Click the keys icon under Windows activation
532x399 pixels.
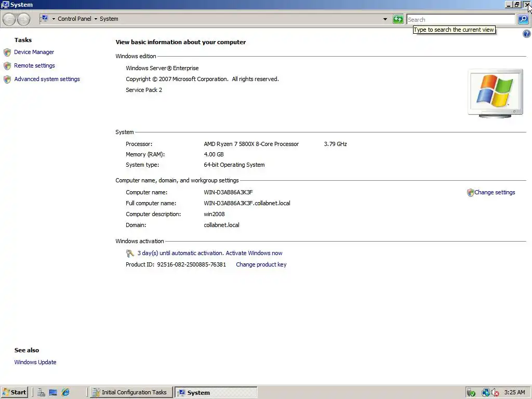(130, 253)
